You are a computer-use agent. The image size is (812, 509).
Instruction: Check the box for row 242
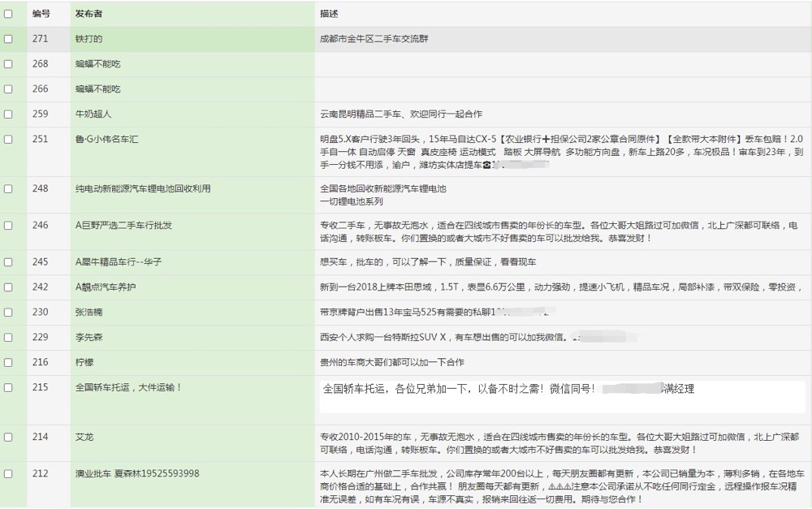coord(8,287)
